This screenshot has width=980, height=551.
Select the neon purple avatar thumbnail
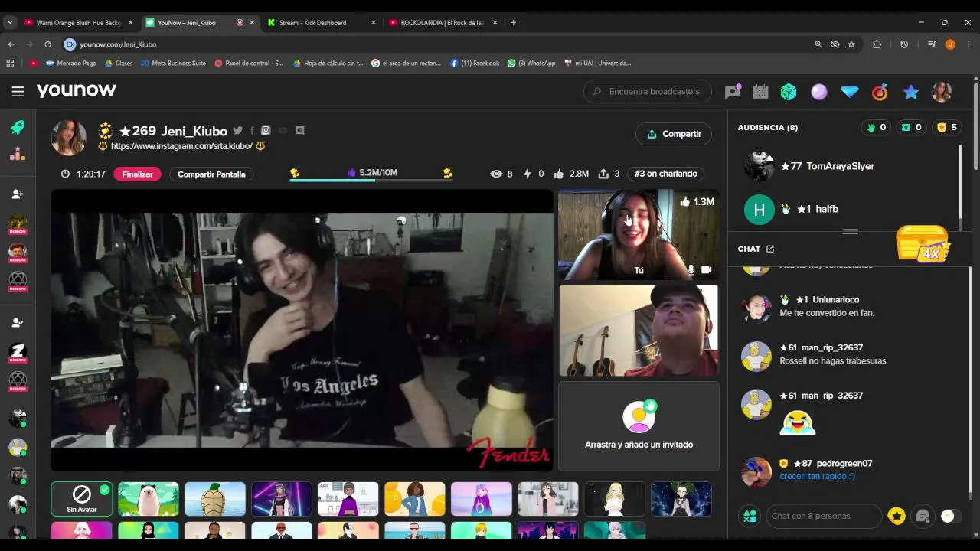[282, 499]
